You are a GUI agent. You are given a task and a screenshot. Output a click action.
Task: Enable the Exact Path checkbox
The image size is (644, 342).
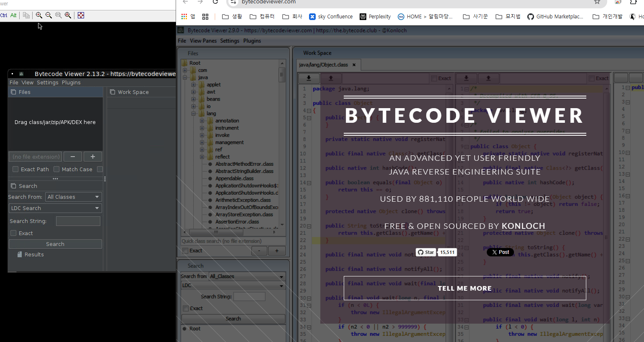pos(15,169)
